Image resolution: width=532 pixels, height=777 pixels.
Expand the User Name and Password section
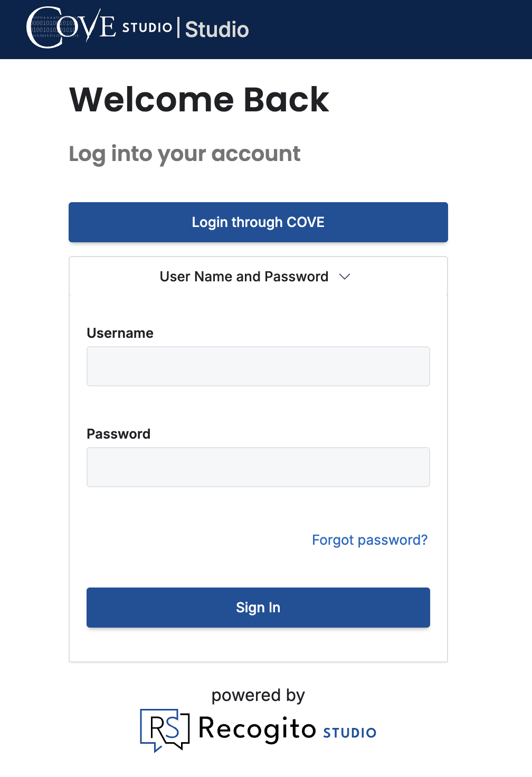click(244, 277)
